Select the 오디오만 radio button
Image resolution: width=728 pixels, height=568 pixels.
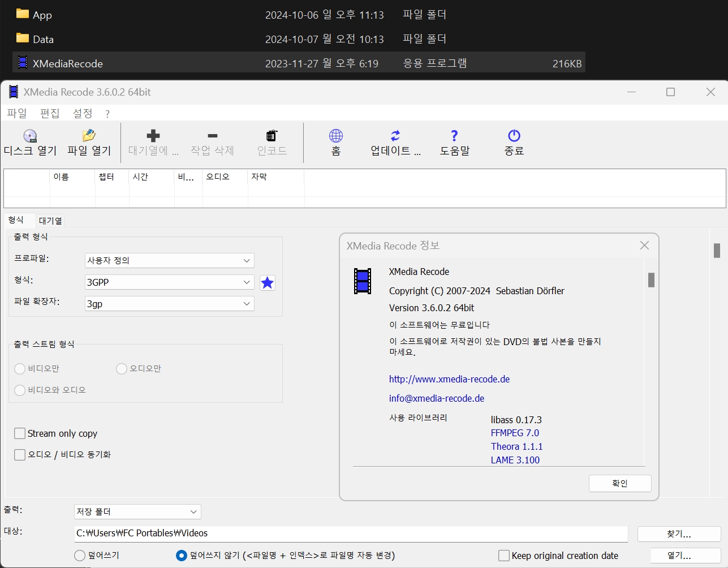pos(122,369)
